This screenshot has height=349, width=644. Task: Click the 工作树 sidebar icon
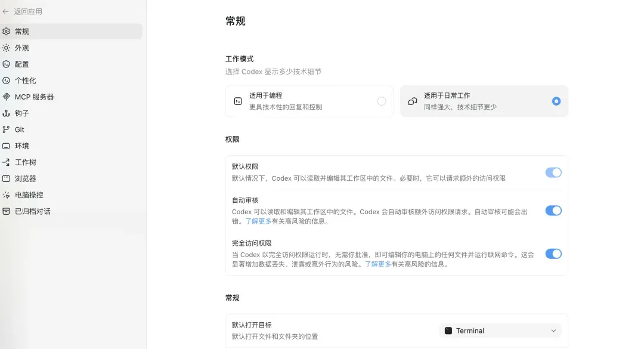click(6, 162)
